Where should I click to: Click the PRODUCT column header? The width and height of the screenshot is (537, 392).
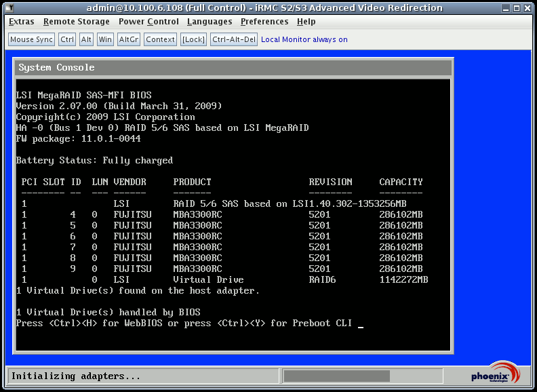tap(192, 182)
